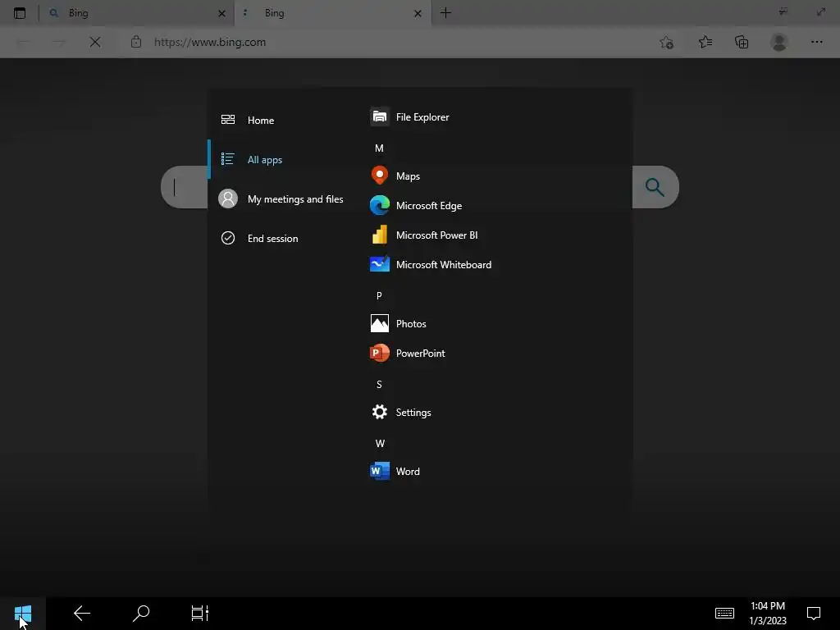Screen dimensions: 840x630
Task: Click the letter S group header
Action: 379,384
